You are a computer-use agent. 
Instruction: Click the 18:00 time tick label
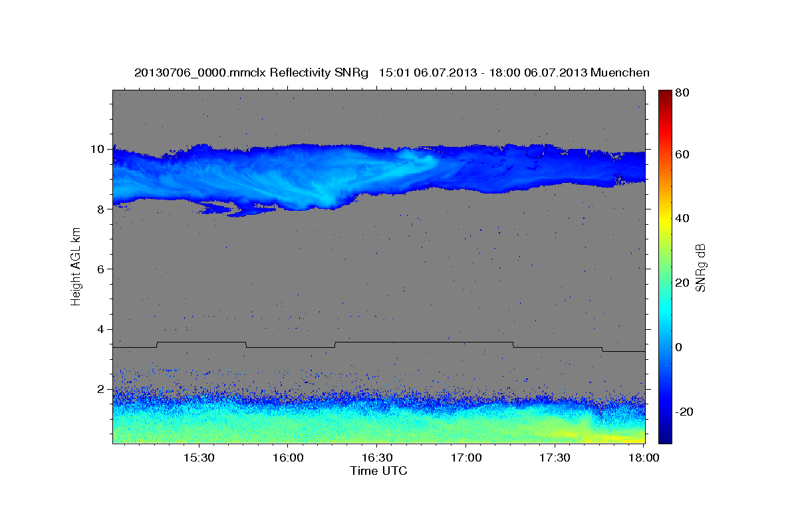tap(643, 458)
